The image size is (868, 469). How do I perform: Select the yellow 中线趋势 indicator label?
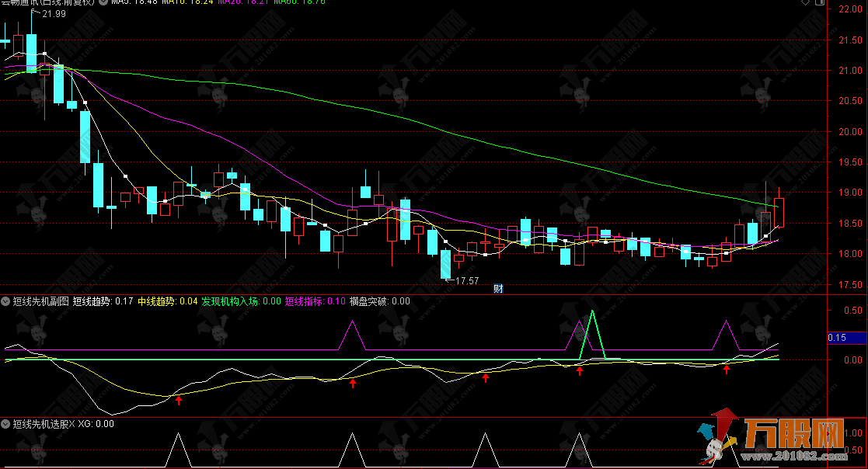click(156, 301)
